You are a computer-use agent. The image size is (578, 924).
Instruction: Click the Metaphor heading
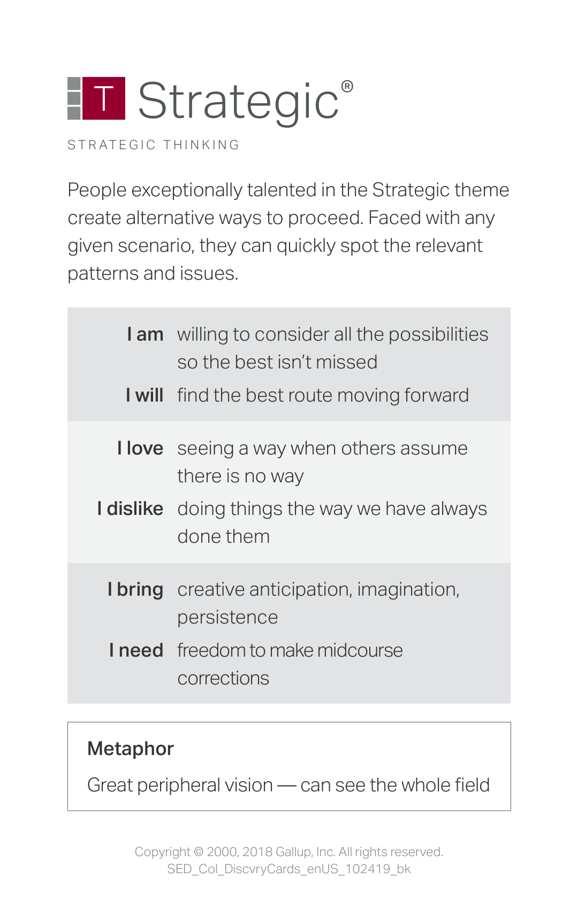tap(131, 749)
